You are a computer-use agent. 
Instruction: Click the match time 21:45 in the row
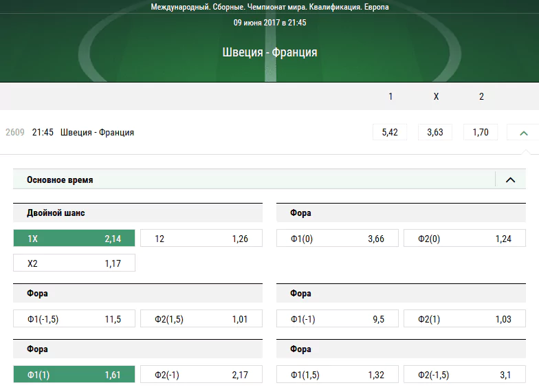coord(43,132)
